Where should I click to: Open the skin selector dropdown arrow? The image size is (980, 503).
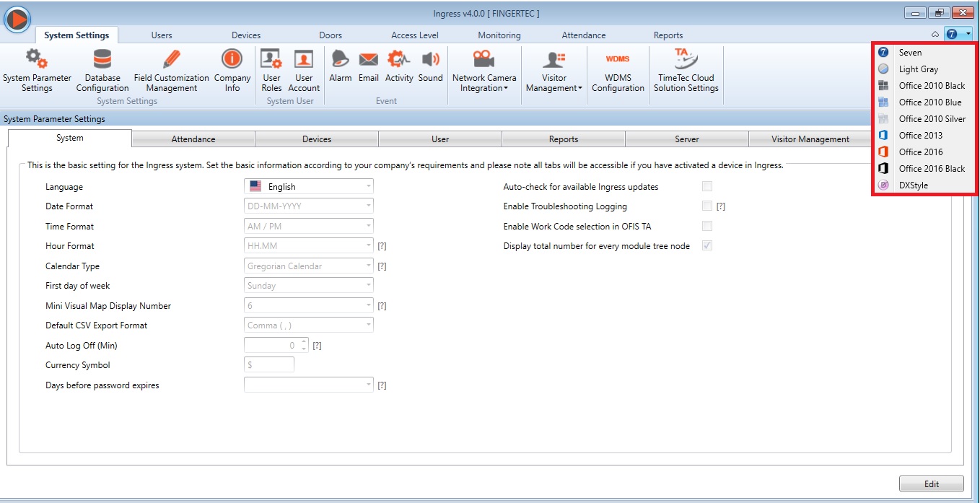coord(967,34)
